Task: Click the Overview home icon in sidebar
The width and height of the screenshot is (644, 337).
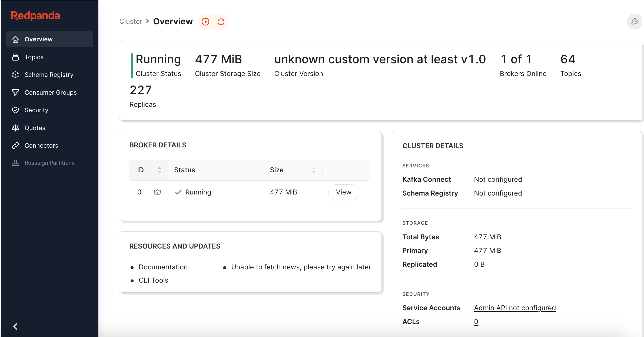Action: tap(15, 39)
